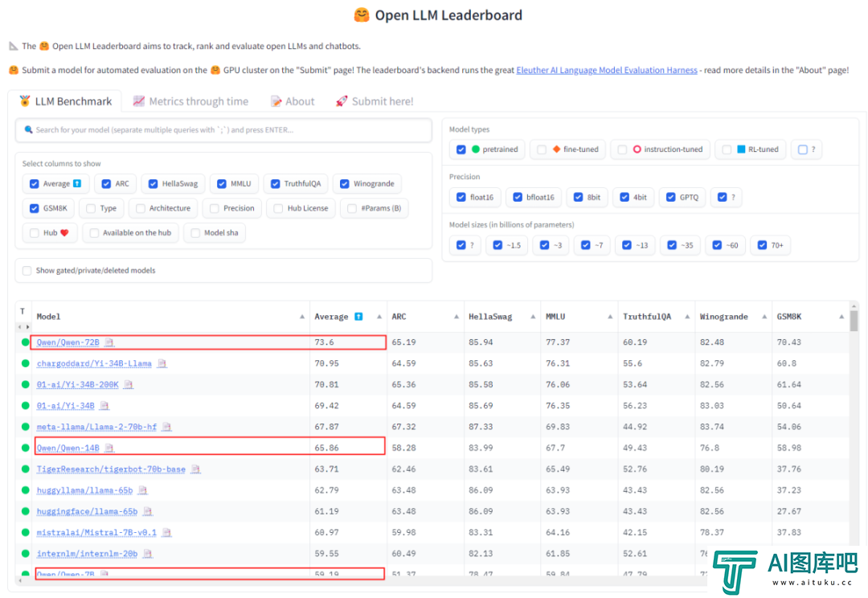Click the table column scroll-right arrow under T
868x598 pixels.
click(27, 327)
